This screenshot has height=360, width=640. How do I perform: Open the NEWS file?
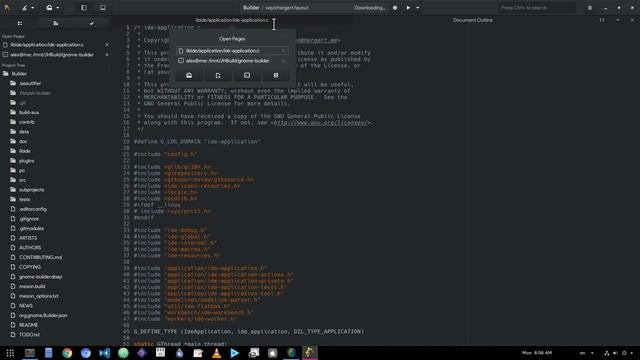coord(26,306)
